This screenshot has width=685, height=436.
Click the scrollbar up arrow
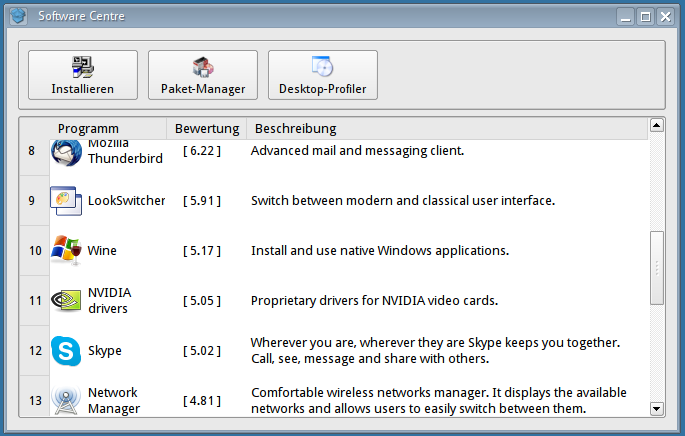click(x=657, y=125)
